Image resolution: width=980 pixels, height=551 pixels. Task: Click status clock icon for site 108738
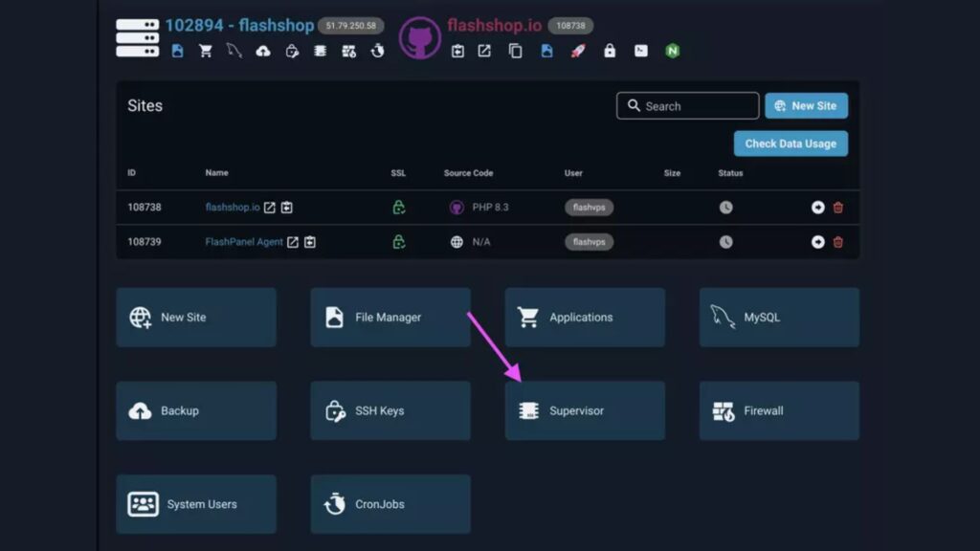coord(725,208)
